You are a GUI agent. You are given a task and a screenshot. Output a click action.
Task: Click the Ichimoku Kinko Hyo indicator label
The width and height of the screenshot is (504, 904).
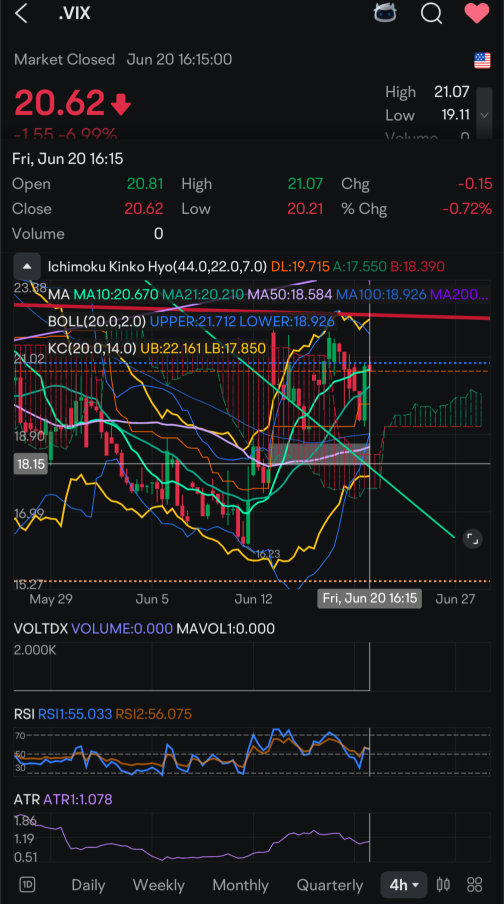pyautogui.click(x=157, y=266)
